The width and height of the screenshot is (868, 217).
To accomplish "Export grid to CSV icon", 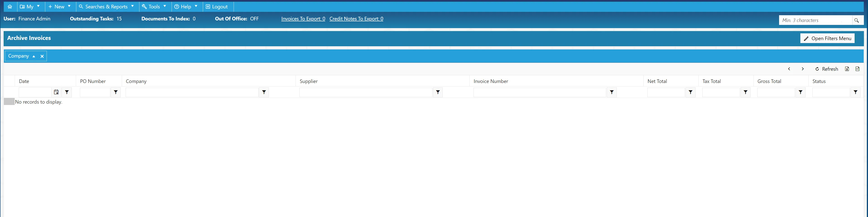I will [858, 69].
